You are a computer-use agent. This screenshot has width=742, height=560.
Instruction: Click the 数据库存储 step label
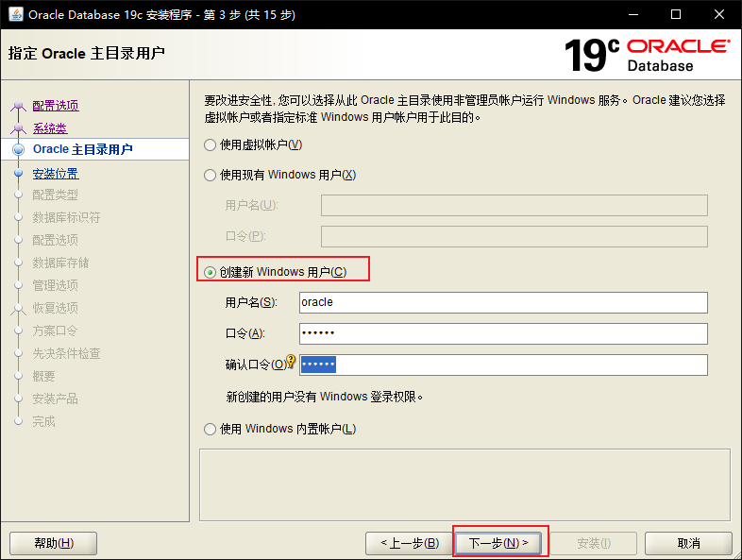(x=60, y=263)
